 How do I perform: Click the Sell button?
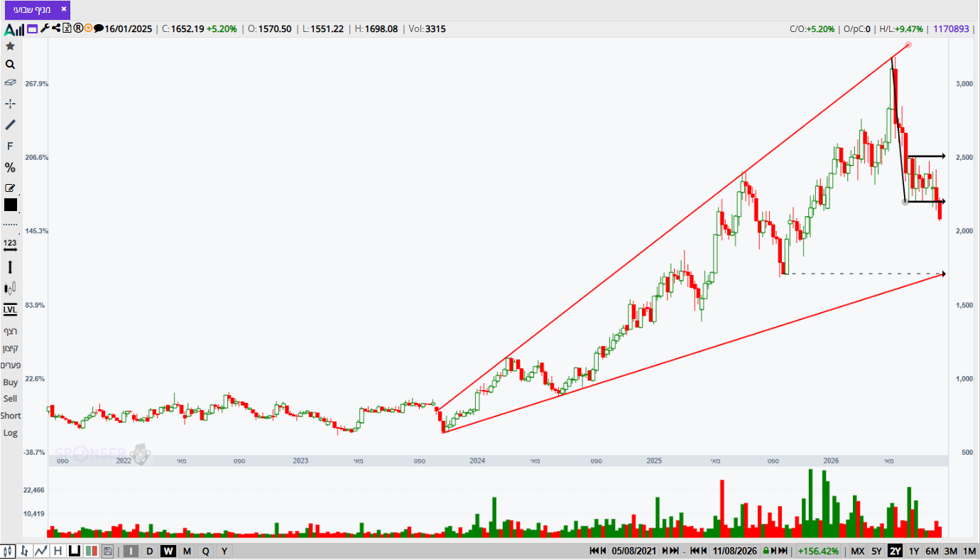coord(10,399)
